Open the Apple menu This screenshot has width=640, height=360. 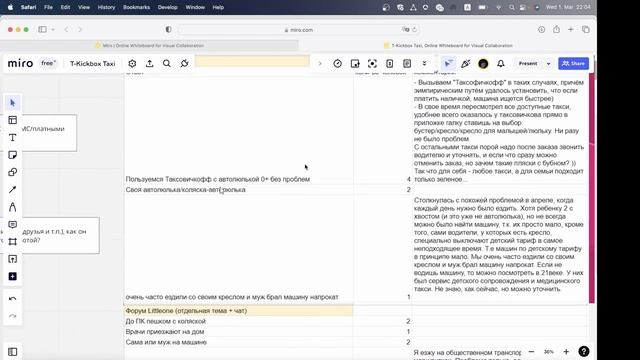[11, 7]
